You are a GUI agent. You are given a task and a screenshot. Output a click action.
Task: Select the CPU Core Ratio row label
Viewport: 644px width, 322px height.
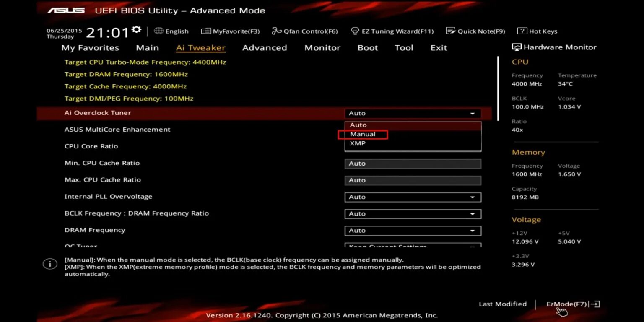[91, 146]
